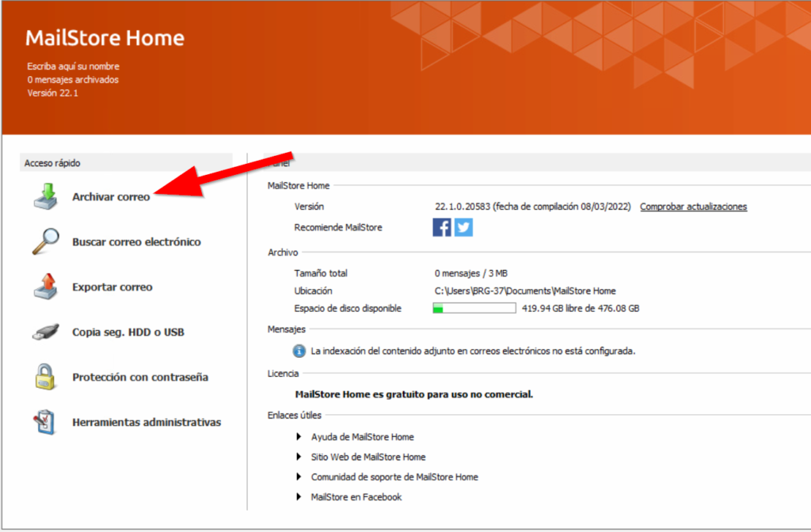
Task: Open Buscar correo electrónico
Action: [136, 242]
